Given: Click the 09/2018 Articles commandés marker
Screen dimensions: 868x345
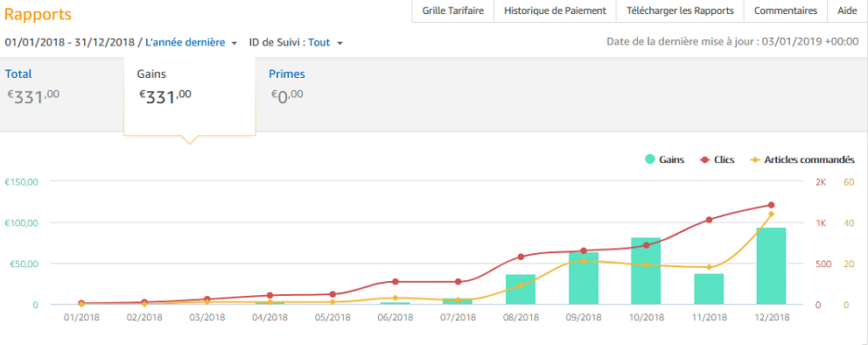Looking at the screenshot, I should 584,260.
